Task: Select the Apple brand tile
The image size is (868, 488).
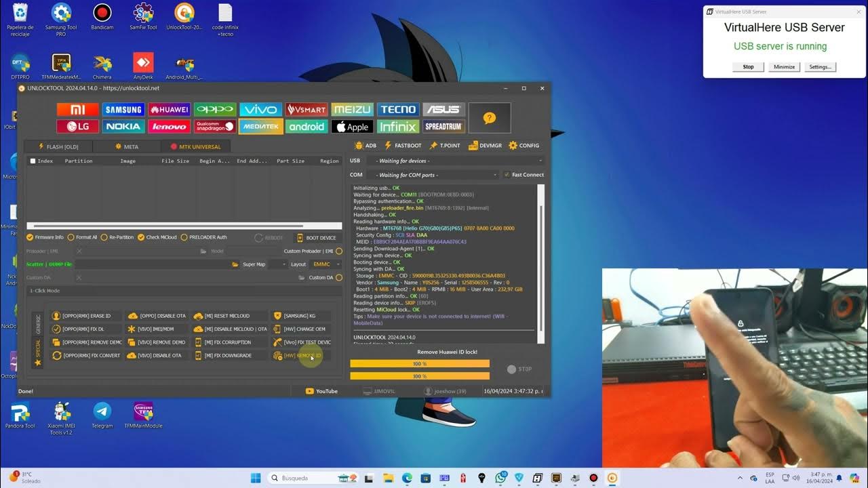Action: coord(353,127)
